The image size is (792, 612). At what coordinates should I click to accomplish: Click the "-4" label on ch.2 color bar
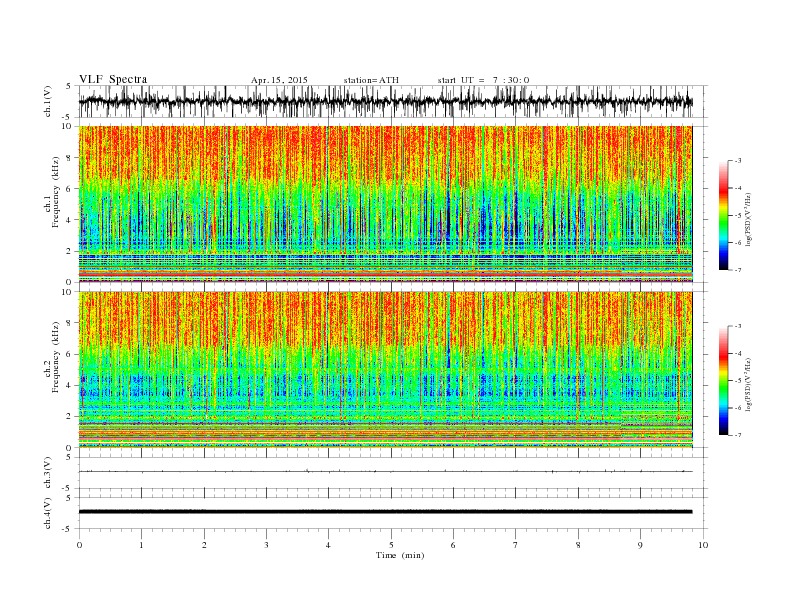click(738, 353)
